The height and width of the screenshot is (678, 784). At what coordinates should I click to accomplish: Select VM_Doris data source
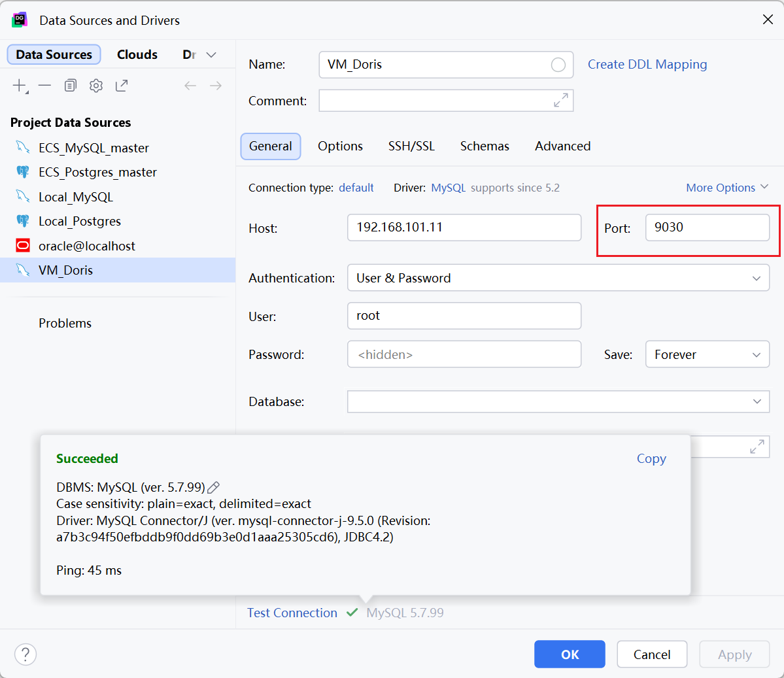click(118, 270)
